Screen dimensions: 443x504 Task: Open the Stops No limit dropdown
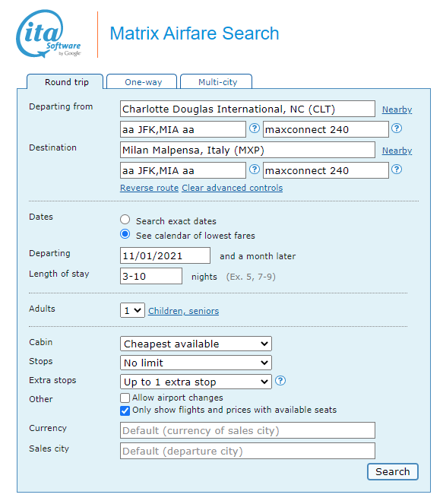click(196, 363)
